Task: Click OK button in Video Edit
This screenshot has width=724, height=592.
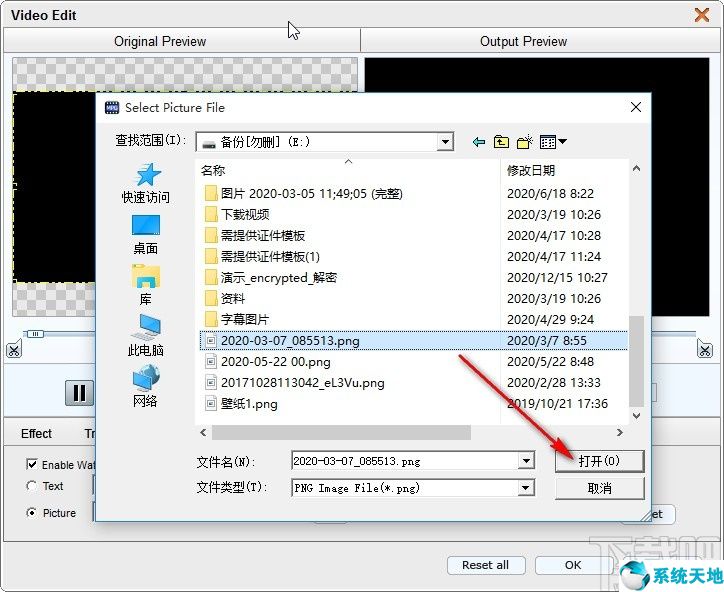Action: point(573,565)
